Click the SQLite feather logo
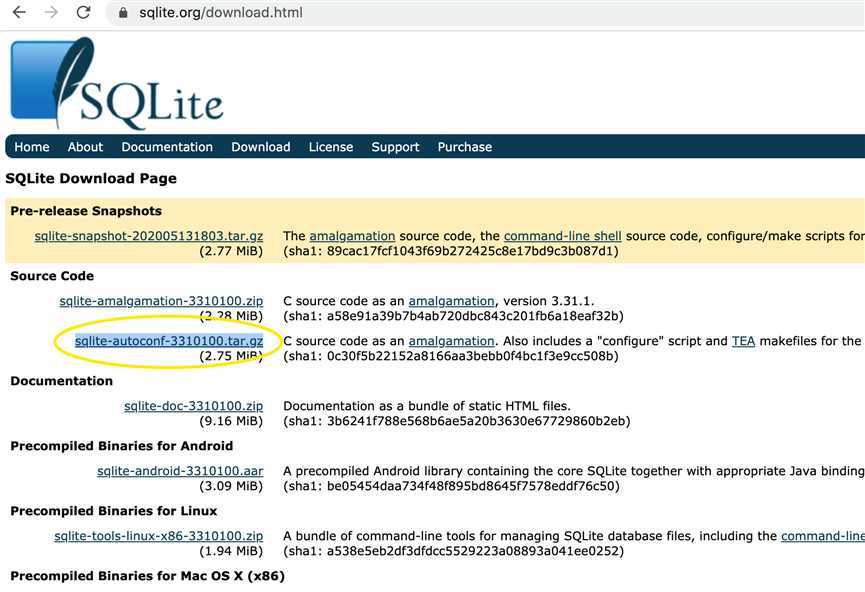This screenshot has height=592, width=865. pyautogui.click(x=116, y=83)
